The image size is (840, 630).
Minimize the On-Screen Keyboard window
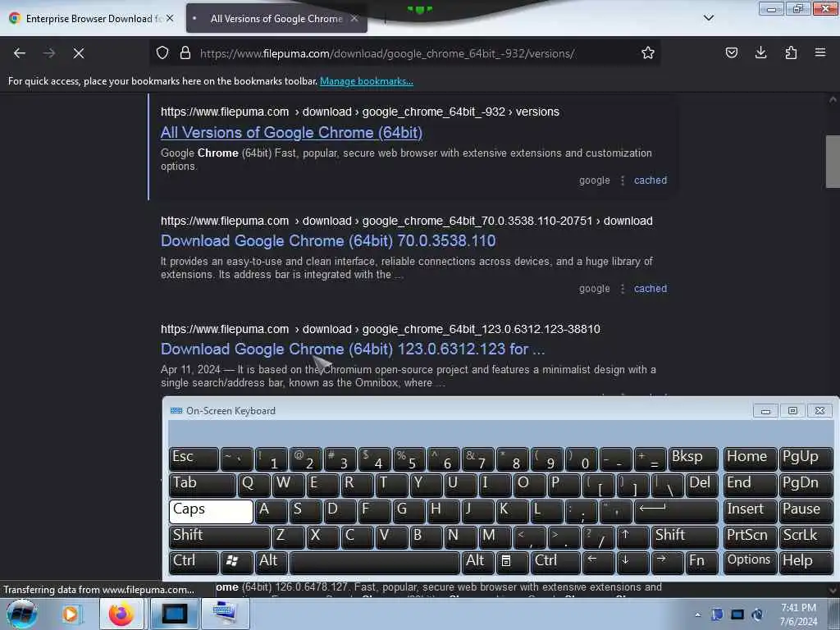point(765,411)
